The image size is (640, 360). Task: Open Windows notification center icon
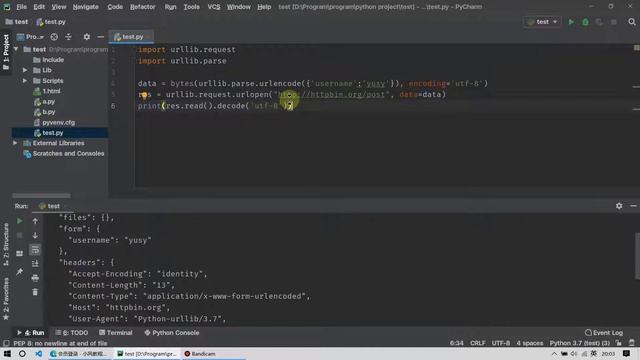(627, 354)
